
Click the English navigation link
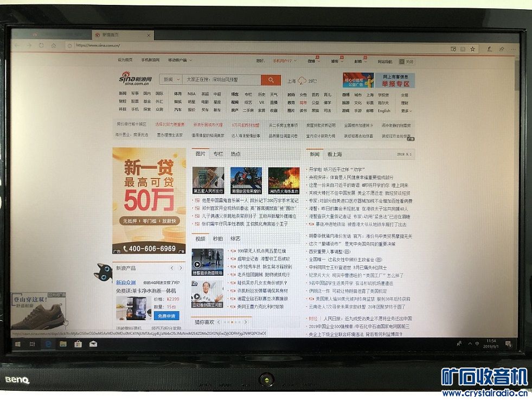[x=384, y=111]
